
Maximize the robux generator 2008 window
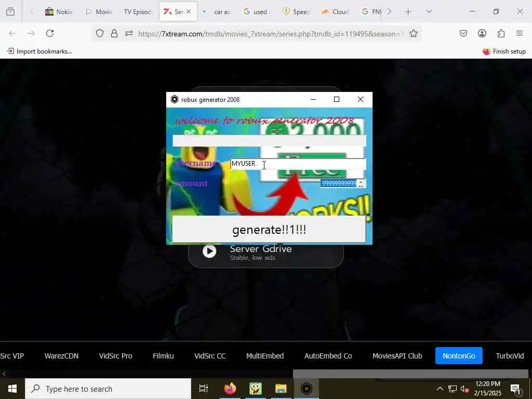[337, 99]
